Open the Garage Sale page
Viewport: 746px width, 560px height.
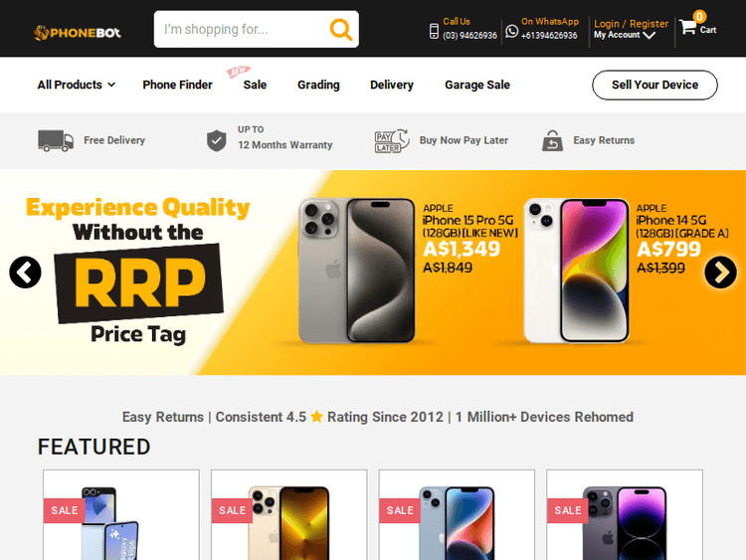pyautogui.click(x=477, y=85)
